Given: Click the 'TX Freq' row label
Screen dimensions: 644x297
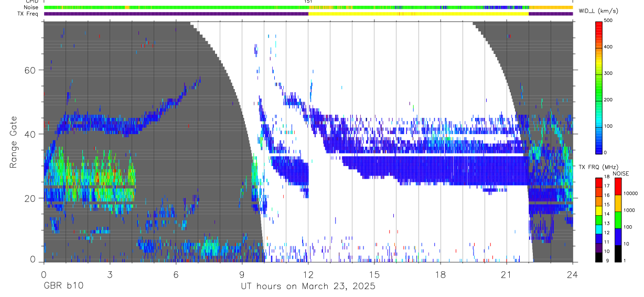Looking at the screenshot, I should pyautogui.click(x=28, y=14).
